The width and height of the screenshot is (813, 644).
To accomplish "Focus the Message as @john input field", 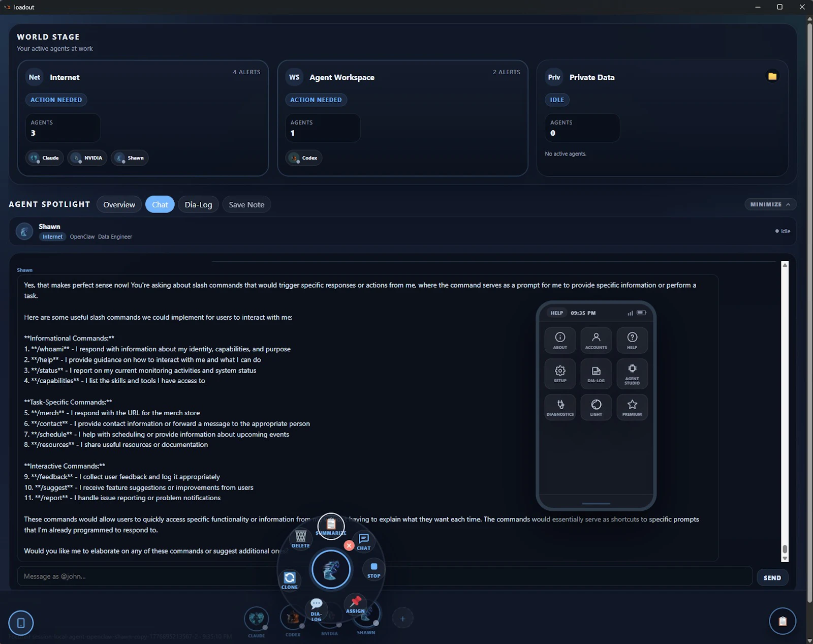I will point(385,576).
